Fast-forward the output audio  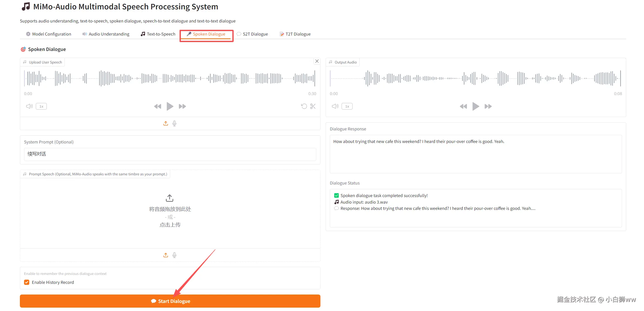(488, 106)
